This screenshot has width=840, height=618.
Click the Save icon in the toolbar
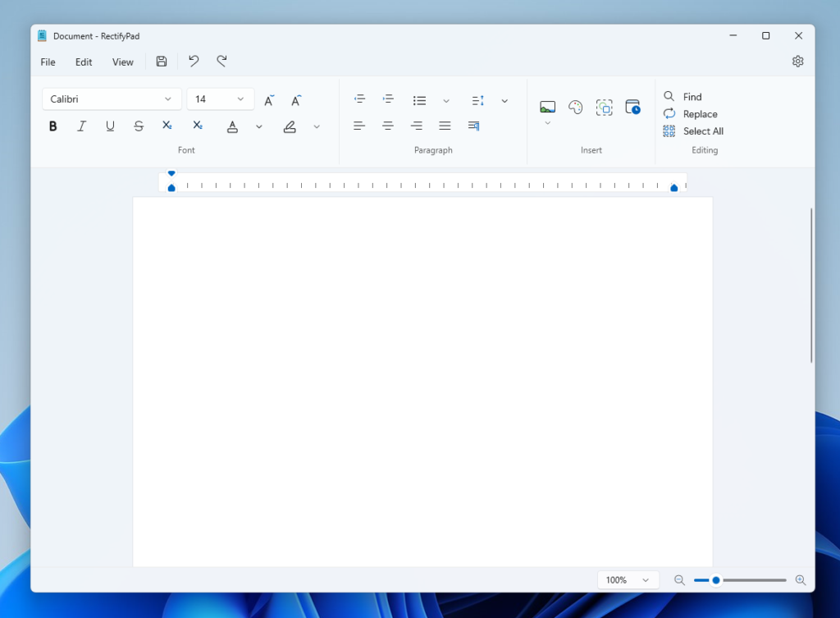click(x=162, y=62)
